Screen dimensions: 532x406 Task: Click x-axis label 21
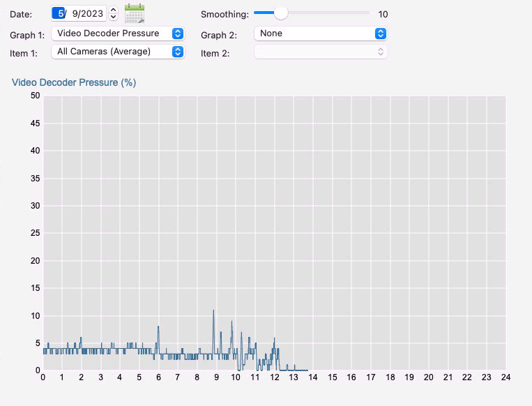pos(448,377)
